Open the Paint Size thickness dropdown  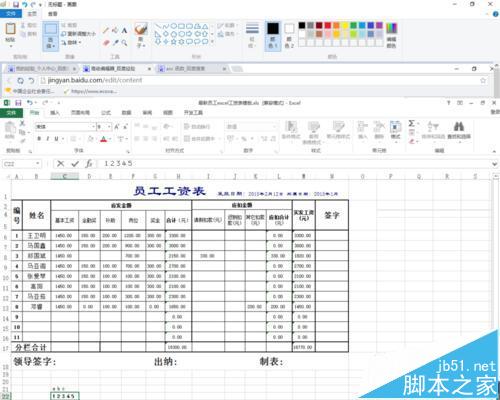[x=252, y=35]
